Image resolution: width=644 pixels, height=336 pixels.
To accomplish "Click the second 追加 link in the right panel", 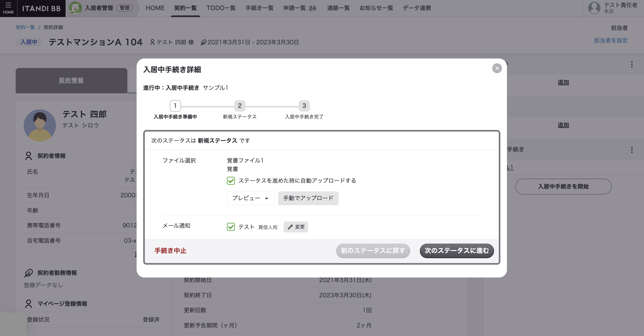I will click(563, 125).
